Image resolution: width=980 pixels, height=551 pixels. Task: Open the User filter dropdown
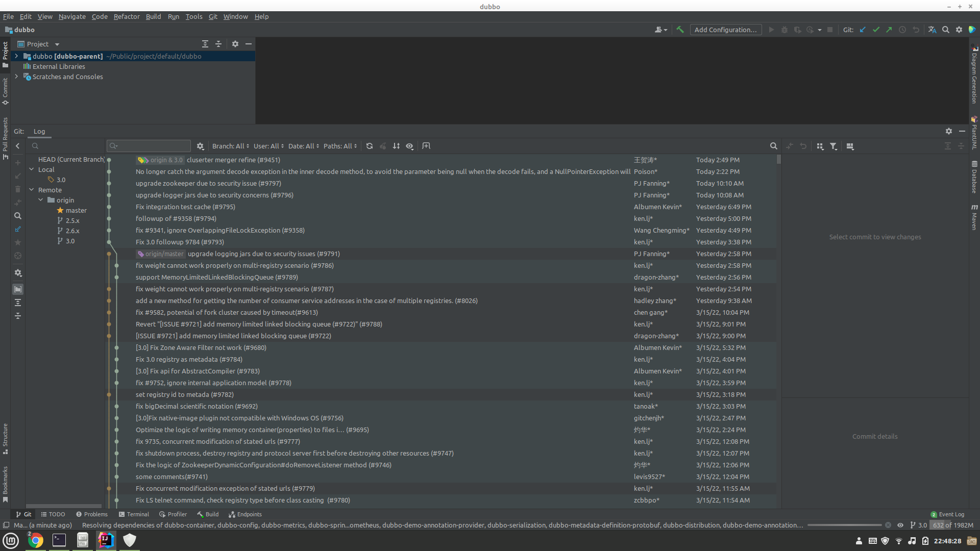coord(268,146)
